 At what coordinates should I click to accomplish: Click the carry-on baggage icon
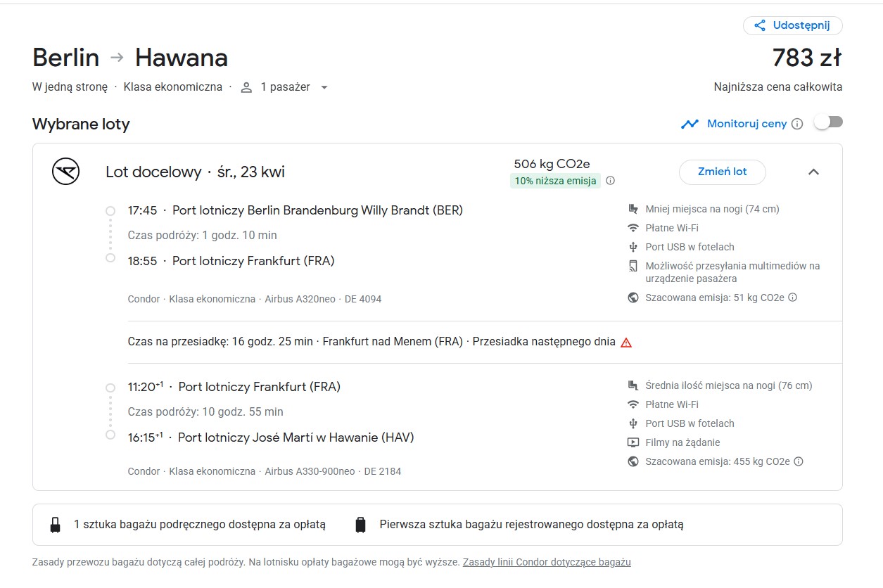(55, 525)
